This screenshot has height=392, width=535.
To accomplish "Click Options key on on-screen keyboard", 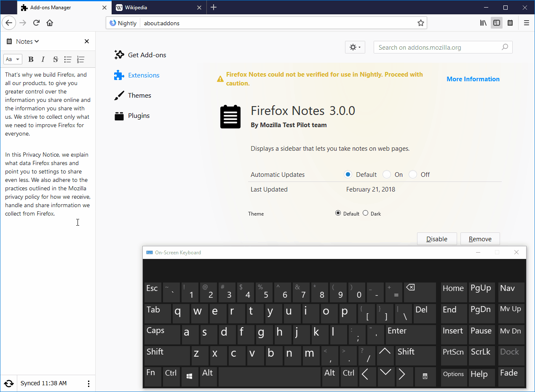I will [x=454, y=376].
